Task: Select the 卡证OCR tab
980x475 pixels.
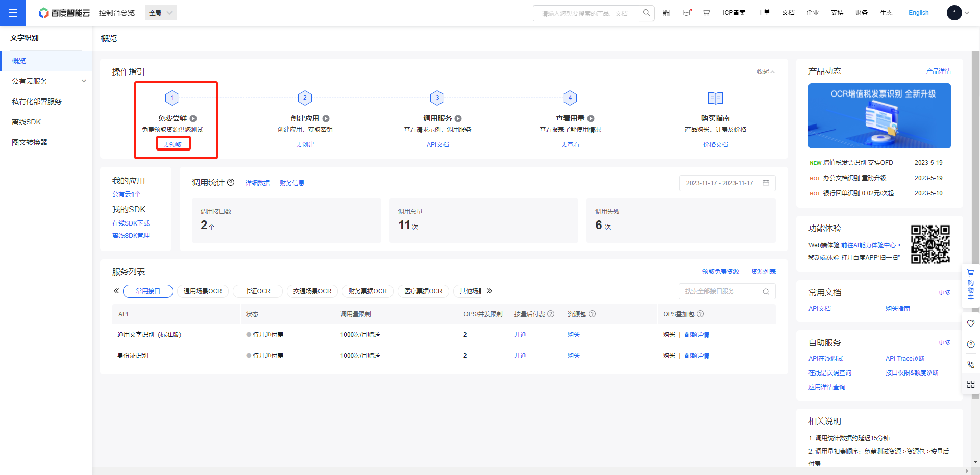Action: point(258,291)
